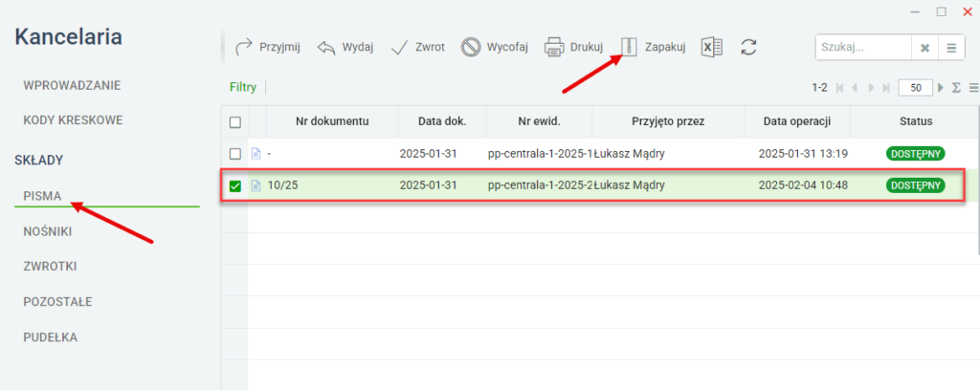Export the list to Excel

711,48
